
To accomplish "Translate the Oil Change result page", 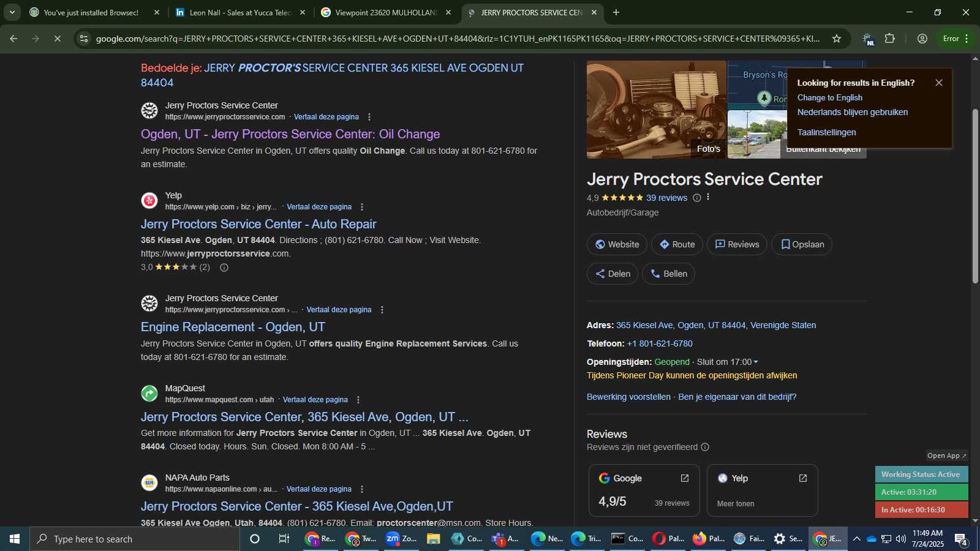I will (326, 117).
